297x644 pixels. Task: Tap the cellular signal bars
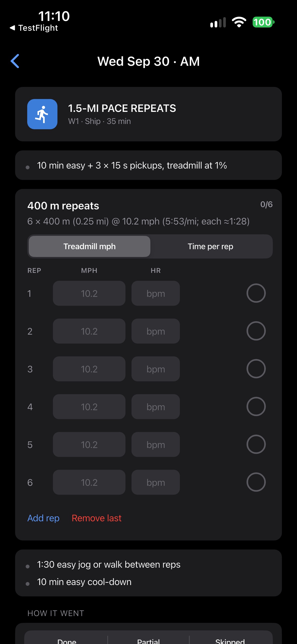pos(218,22)
